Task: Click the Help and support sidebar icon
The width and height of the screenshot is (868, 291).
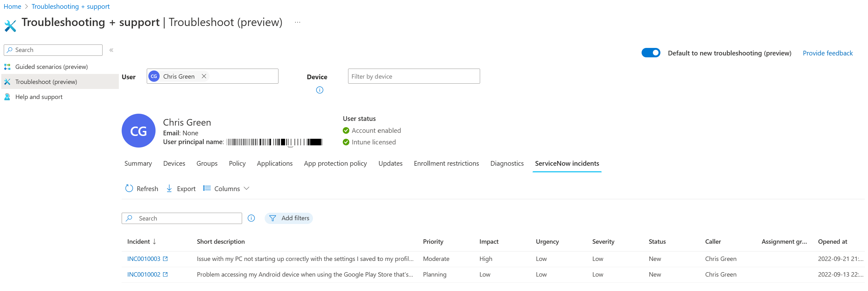Action: (7, 97)
